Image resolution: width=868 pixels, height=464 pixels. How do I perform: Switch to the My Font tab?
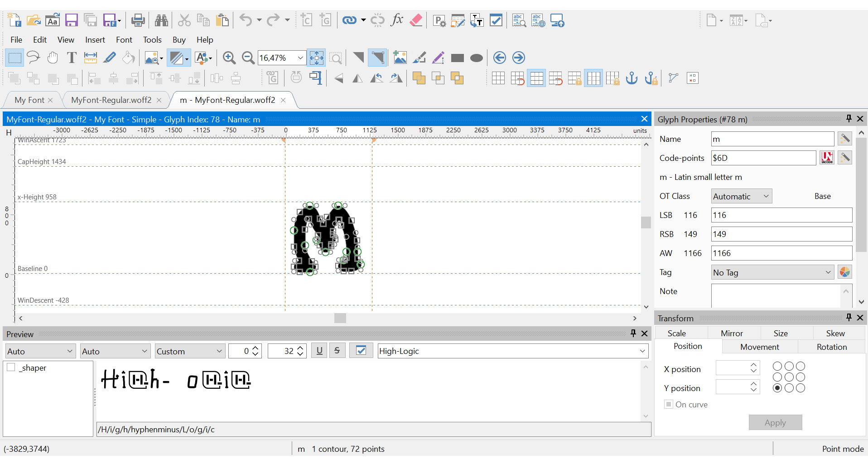29,100
